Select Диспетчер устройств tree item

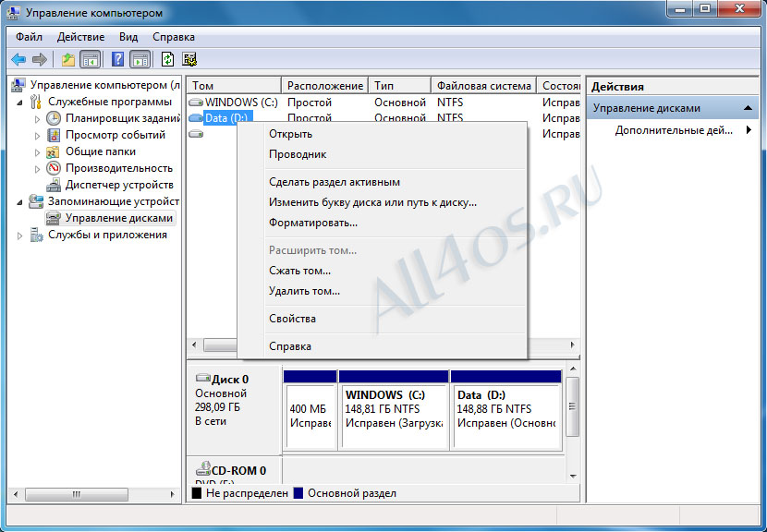pyautogui.click(x=119, y=185)
